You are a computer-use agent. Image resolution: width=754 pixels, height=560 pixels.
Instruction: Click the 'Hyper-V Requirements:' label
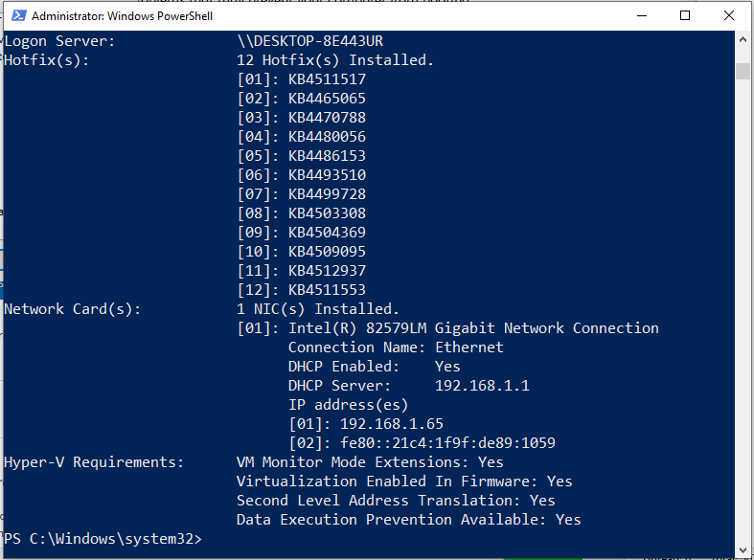point(94,462)
